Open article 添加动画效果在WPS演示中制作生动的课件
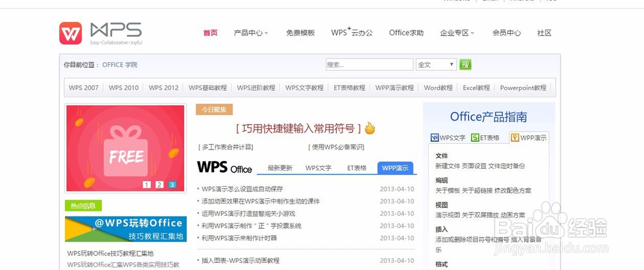 tap(261, 201)
